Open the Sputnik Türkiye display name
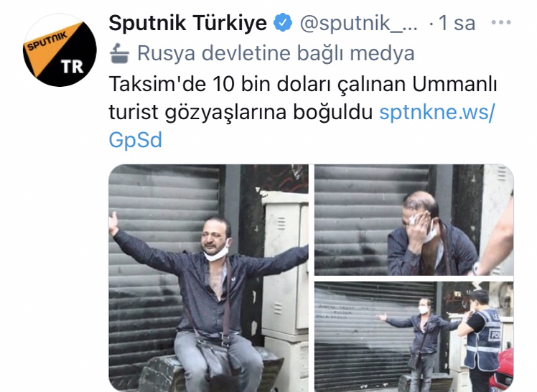This screenshot has width=537, height=392. (187, 23)
